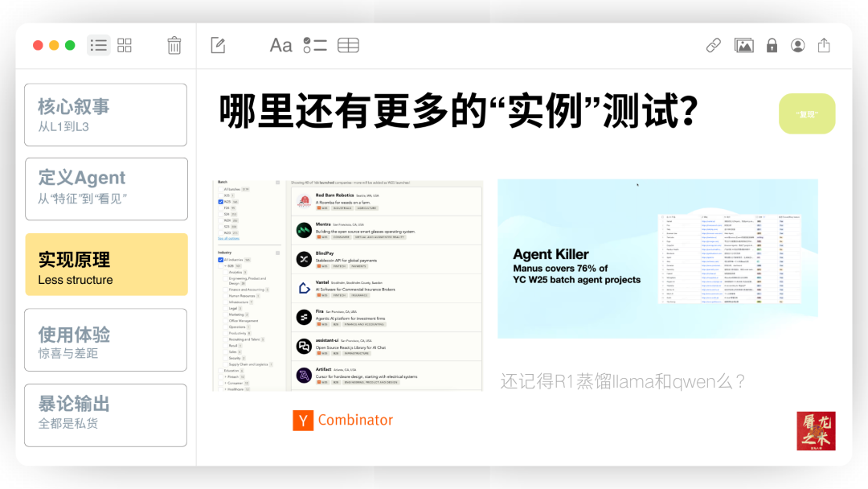The width and height of the screenshot is (868, 489).
Task: Open the collaboration person icon
Action: 798,45
